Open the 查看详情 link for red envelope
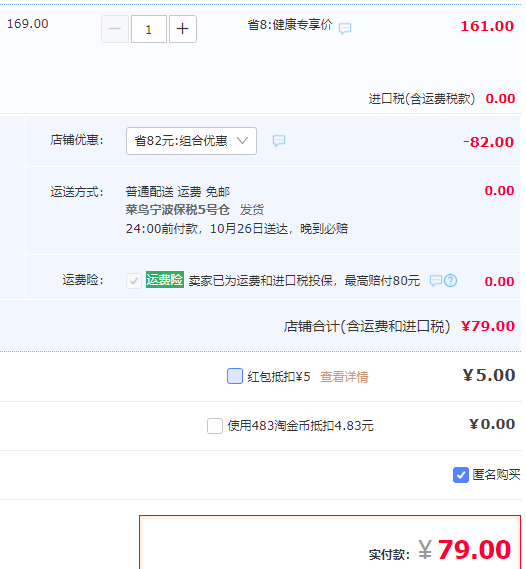526x569 pixels. (344, 377)
